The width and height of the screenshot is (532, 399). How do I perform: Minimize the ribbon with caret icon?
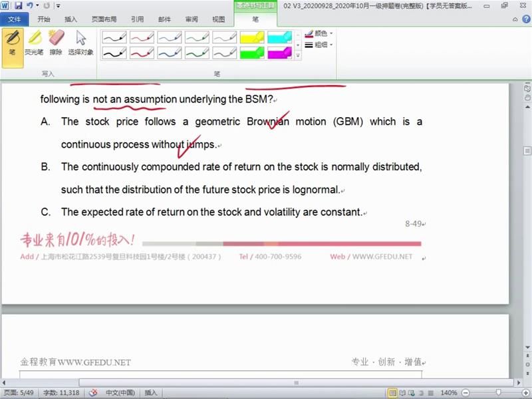coord(515,20)
